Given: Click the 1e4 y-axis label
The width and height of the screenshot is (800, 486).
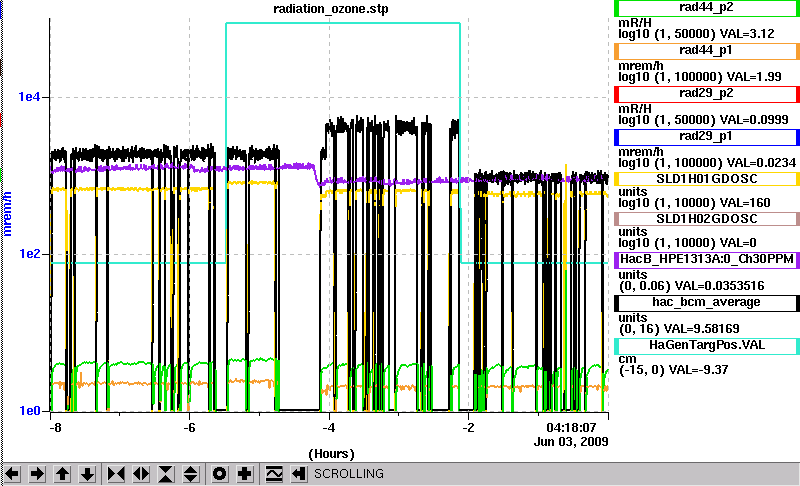Looking at the screenshot, I should pos(29,96).
